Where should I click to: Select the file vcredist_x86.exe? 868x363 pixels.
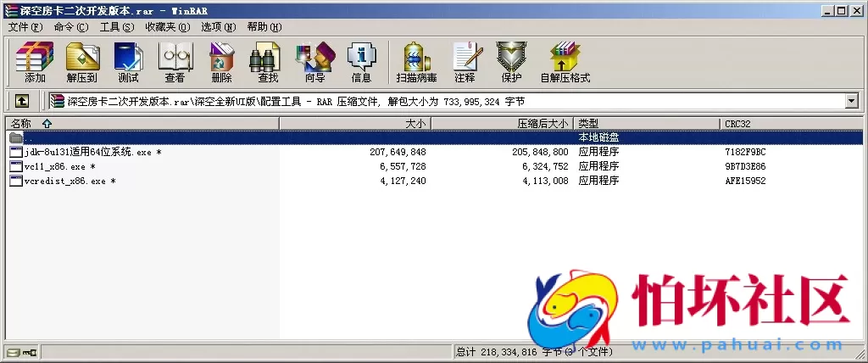(70, 181)
